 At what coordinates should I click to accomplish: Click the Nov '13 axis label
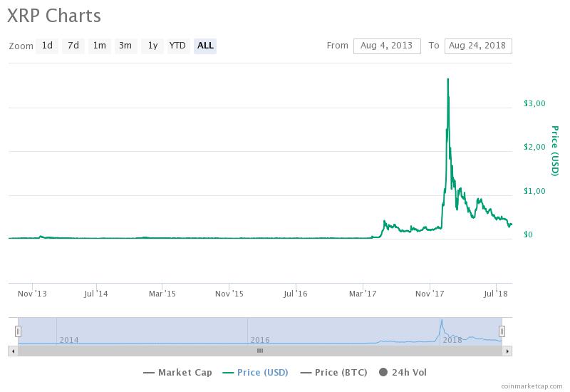click(x=32, y=294)
